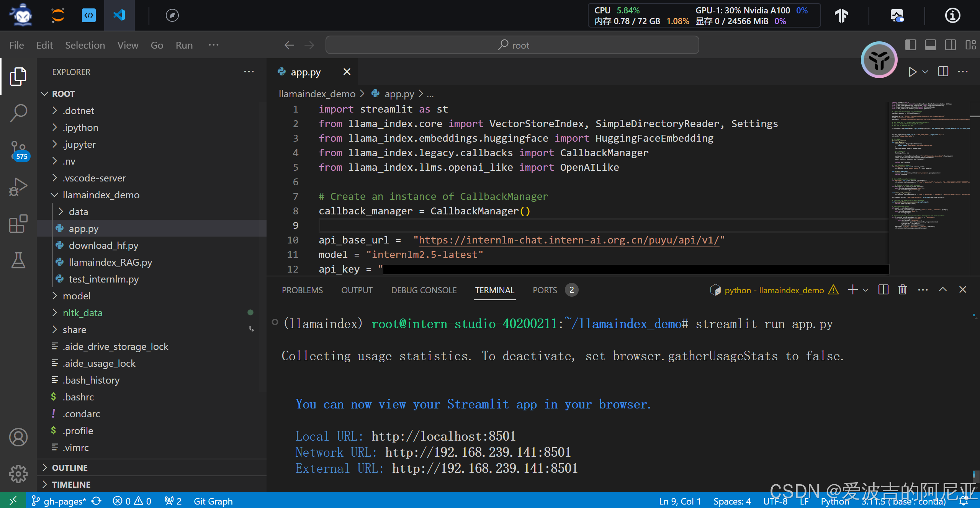Open the Extensions view

(x=18, y=224)
